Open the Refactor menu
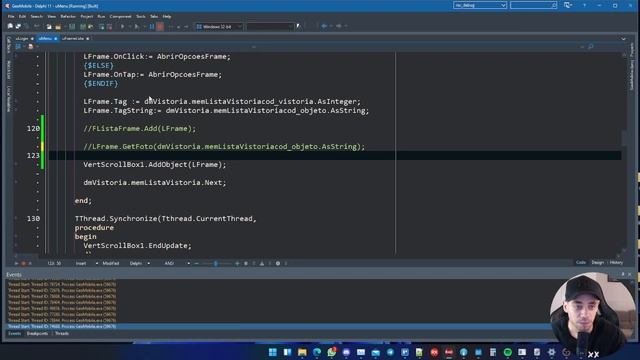This screenshot has width=640, height=360. (x=68, y=16)
